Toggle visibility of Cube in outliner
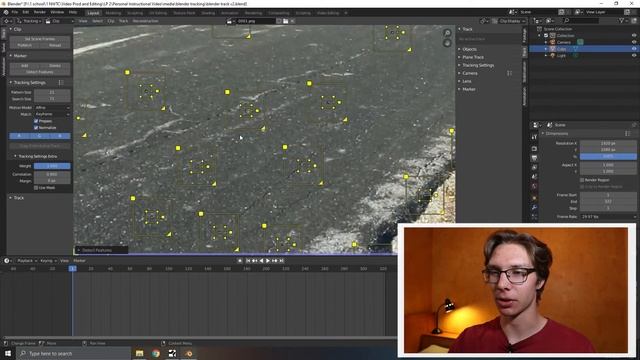This screenshot has width=640, height=360. tap(634, 49)
